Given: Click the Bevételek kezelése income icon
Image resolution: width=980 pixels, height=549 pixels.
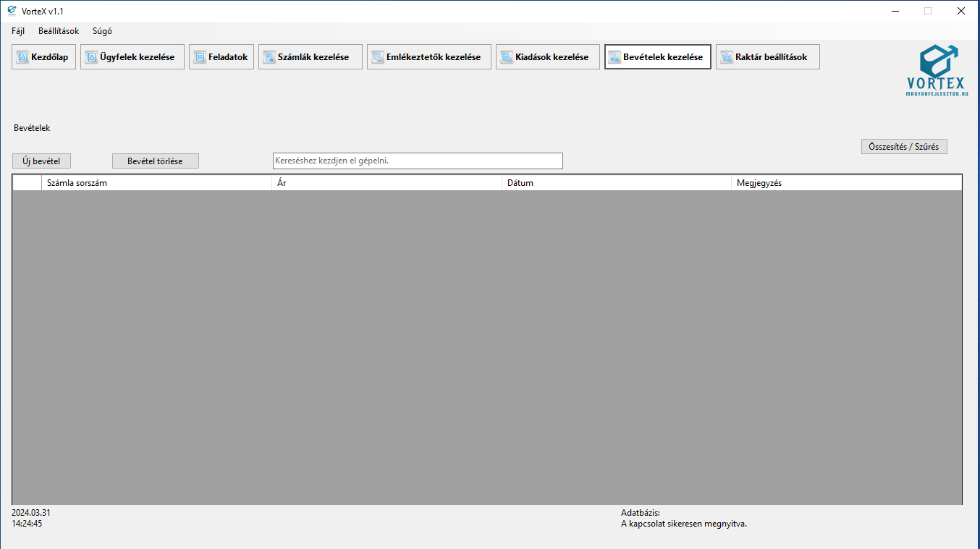Looking at the screenshot, I should tap(615, 57).
